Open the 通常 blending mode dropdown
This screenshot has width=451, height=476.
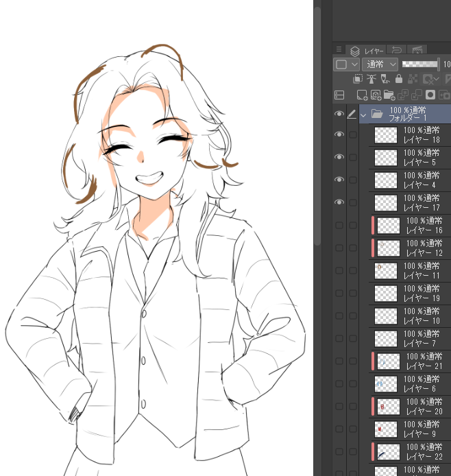tap(380, 64)
